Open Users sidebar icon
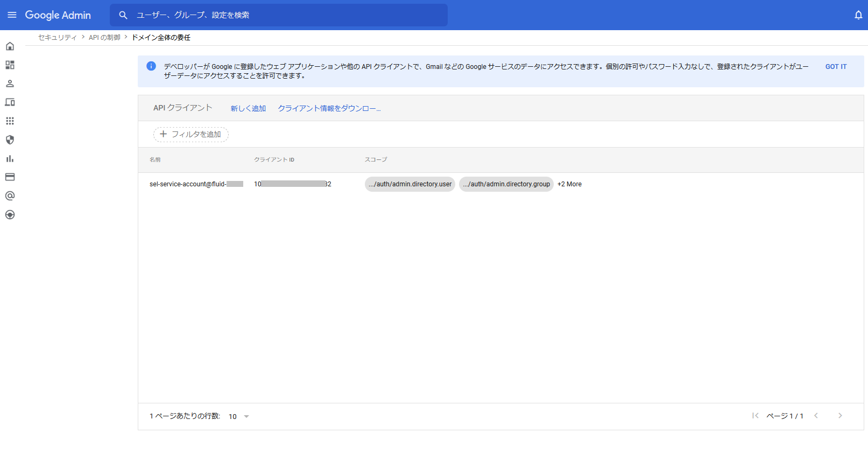This screenshot has width=868, height=475. tap(10, 83)
